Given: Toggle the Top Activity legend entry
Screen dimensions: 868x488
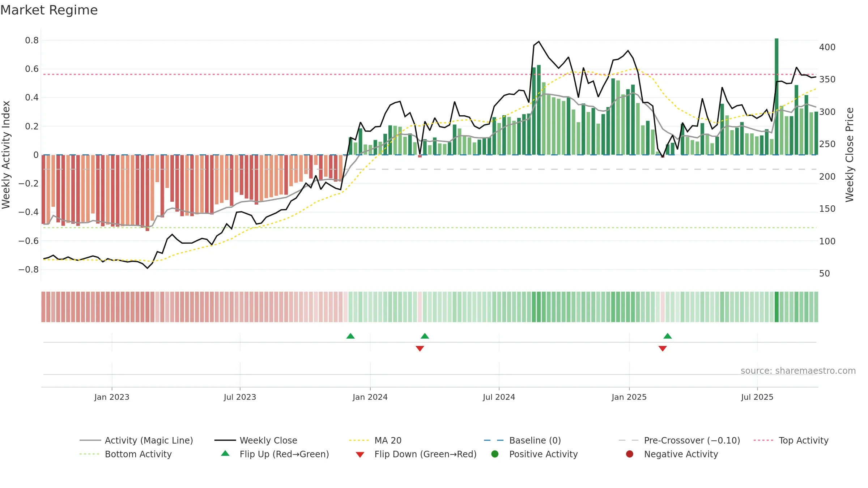Looking at the screenshot, I should click(x=791, y=440).
